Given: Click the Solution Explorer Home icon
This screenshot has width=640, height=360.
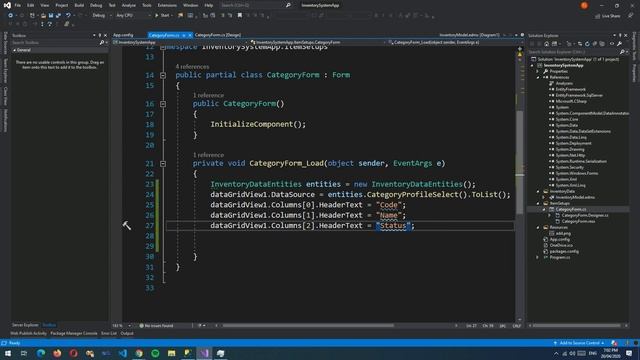Looking at the screenshot, I should coord(547,44).
